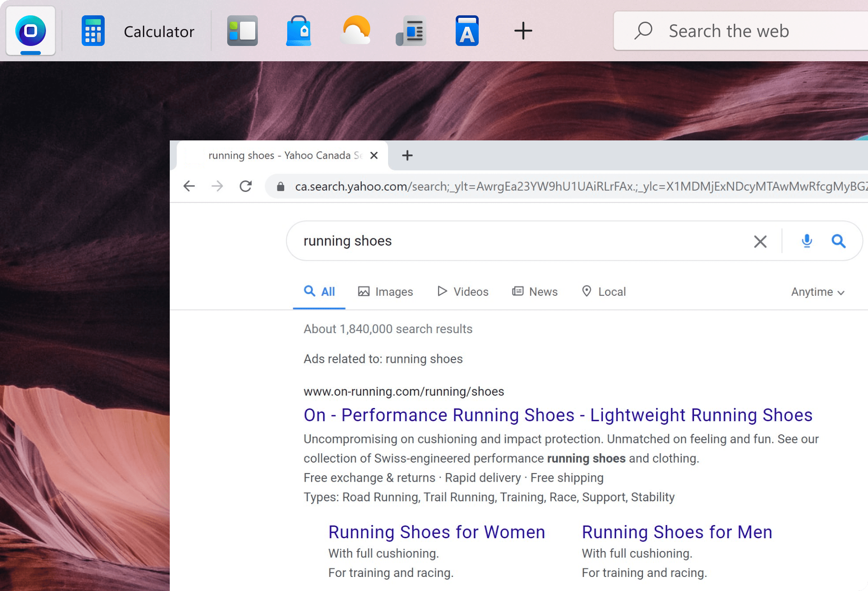
Task: Switch to the News results tab
Action: (535, 292)
